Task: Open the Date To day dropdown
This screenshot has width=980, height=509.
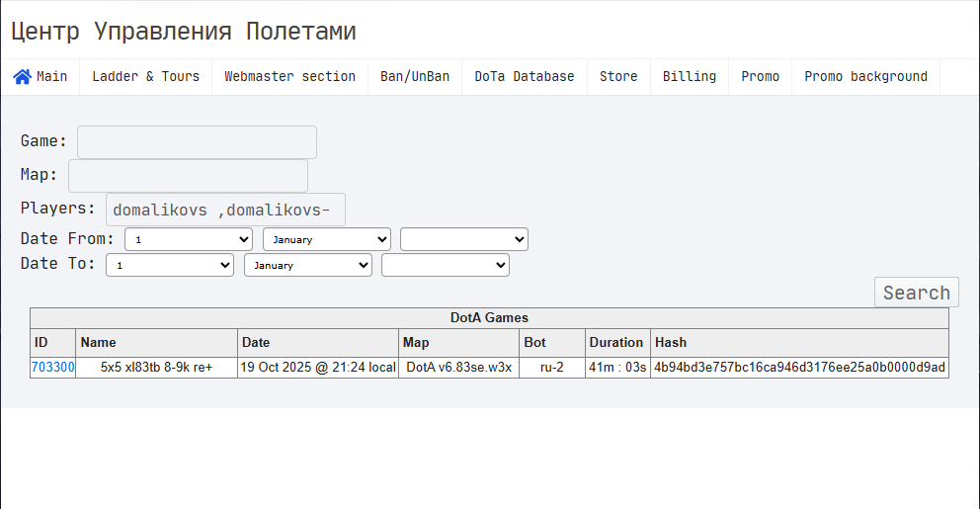Action: point(170,265)
